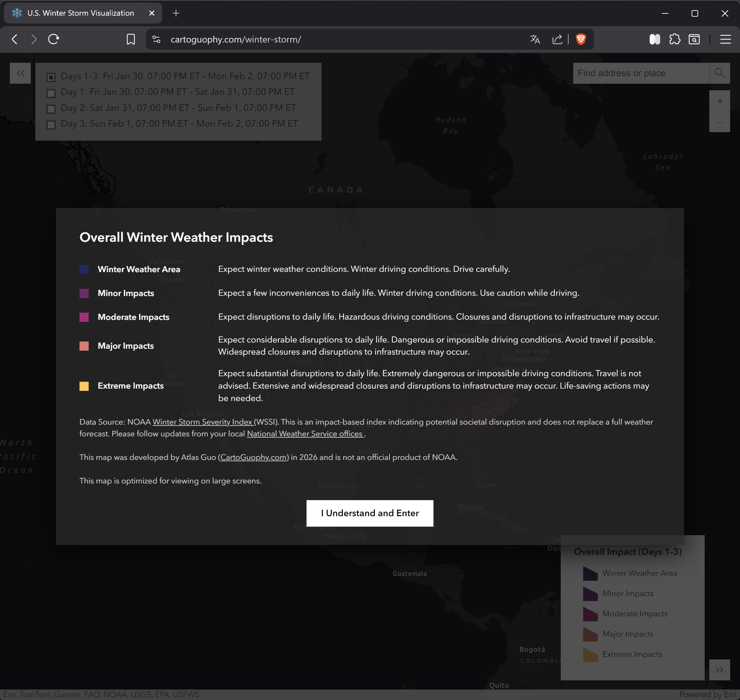The width and height of the screenshot is (740, 700).
Task: Click I Understand and Enter
Action: [370, 513]
